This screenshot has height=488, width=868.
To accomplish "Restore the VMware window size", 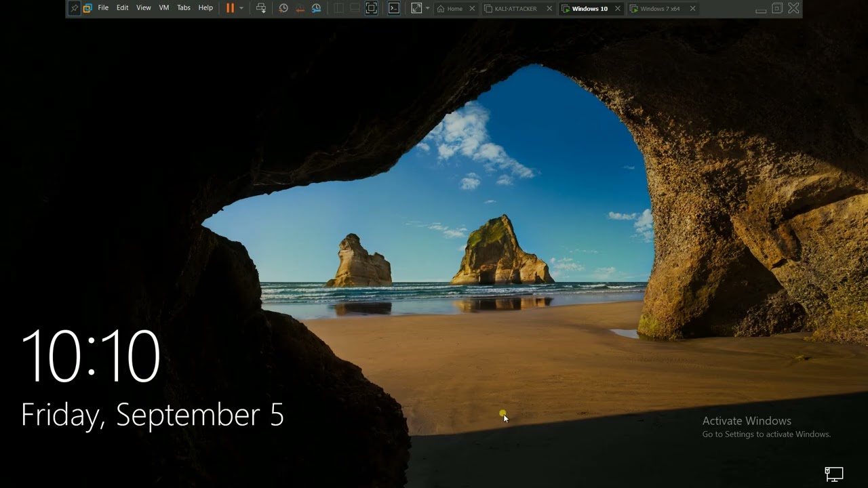I will [777, 8].
